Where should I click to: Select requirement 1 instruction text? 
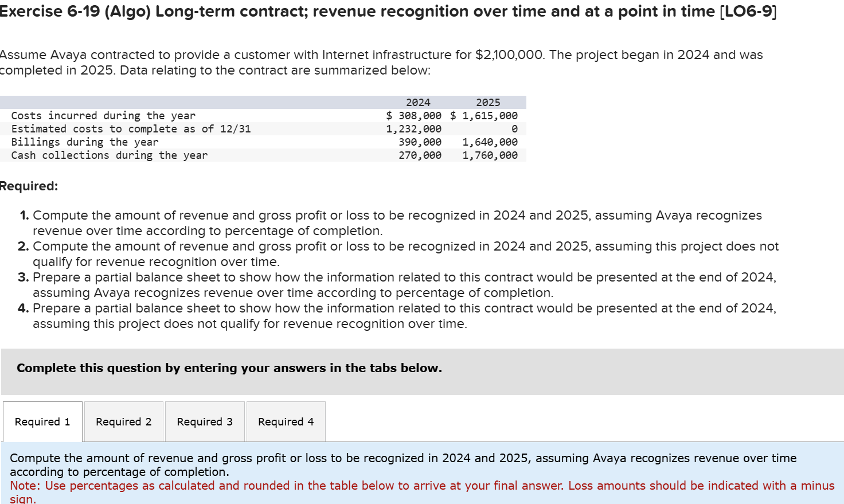tap(396, 222)
